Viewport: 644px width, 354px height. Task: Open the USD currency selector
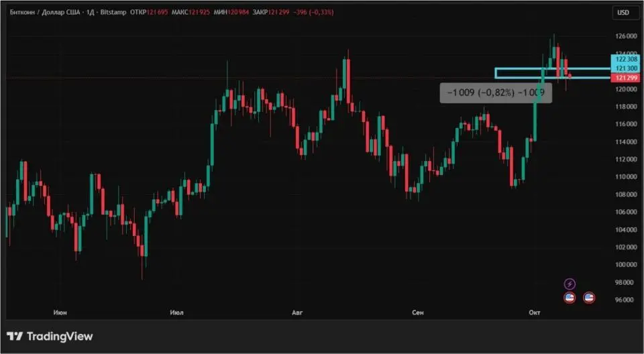[623, 12]
